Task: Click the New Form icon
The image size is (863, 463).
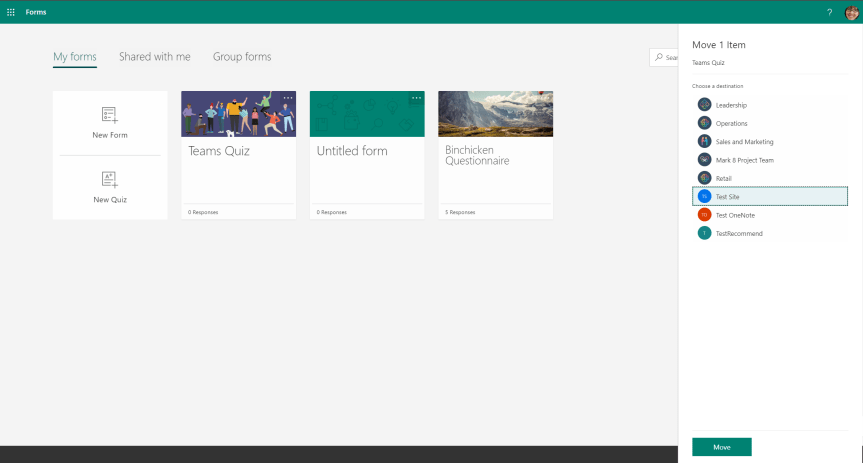Action: (x=110, y=115)
